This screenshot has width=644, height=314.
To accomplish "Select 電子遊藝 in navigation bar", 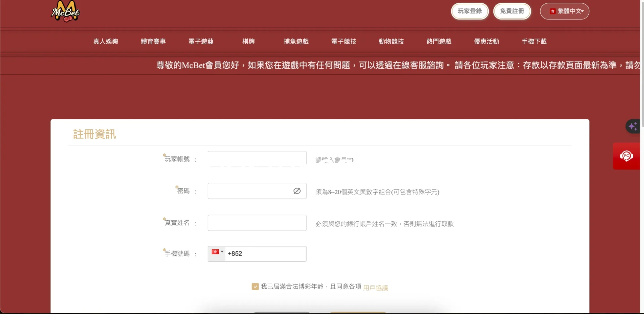I will (201, 42).
